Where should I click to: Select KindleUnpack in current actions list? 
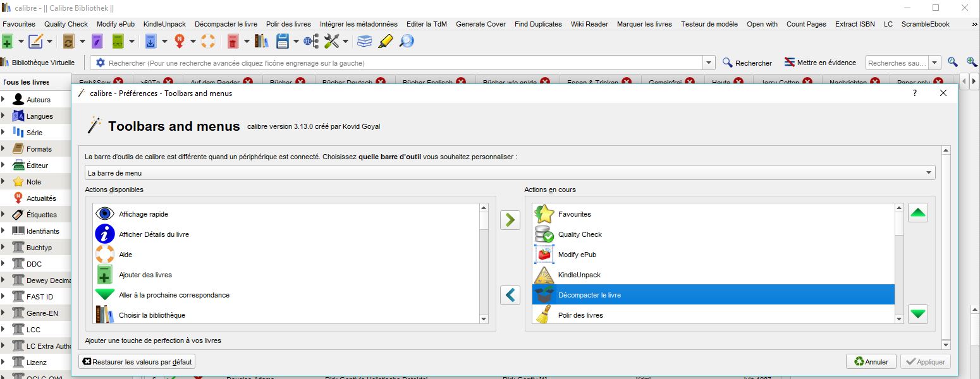point(713,275)
